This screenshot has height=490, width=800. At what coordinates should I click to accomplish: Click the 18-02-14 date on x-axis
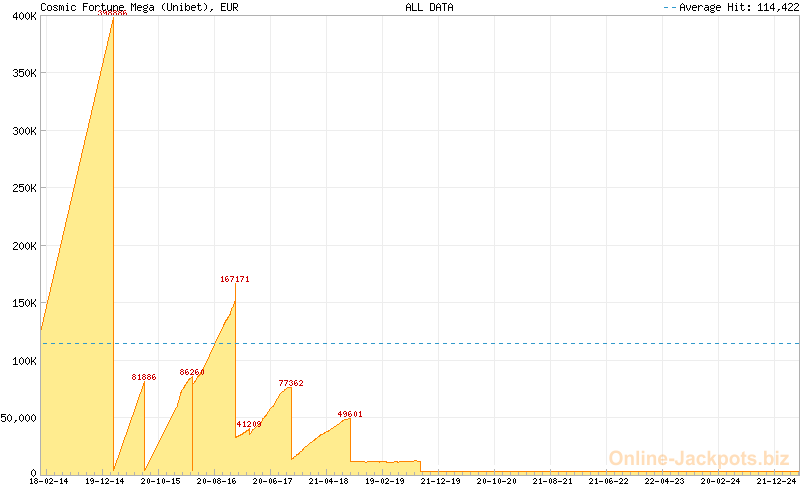tap(49, 482)
